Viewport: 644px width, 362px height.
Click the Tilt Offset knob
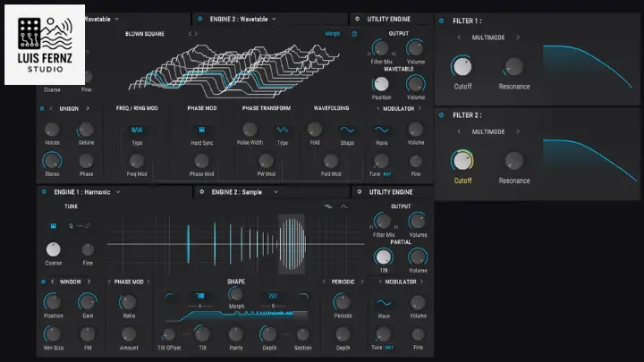pyautogui.click(x=169, y=334)
